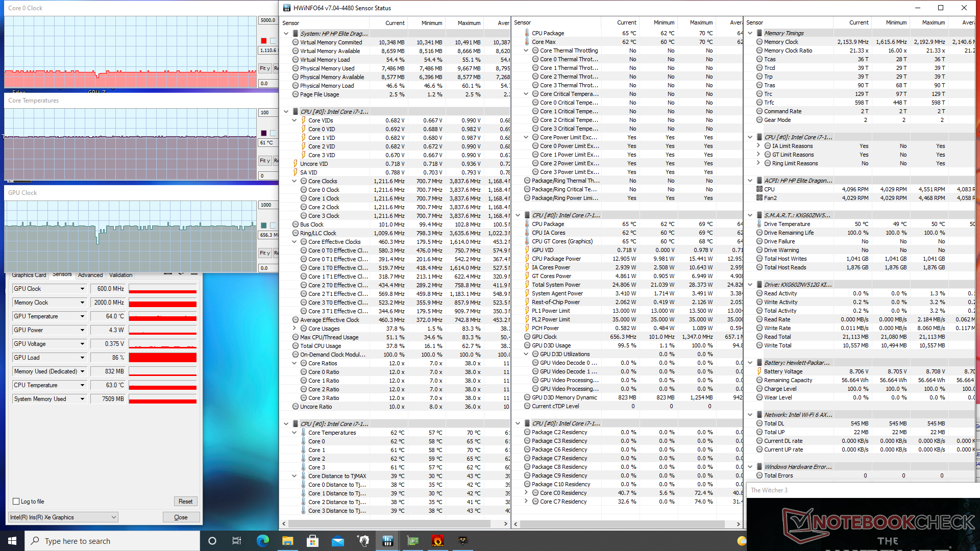
Task: Open the GPU Clock sensor dropdown in GPU-Z
Action: click(x=82, y=289)
